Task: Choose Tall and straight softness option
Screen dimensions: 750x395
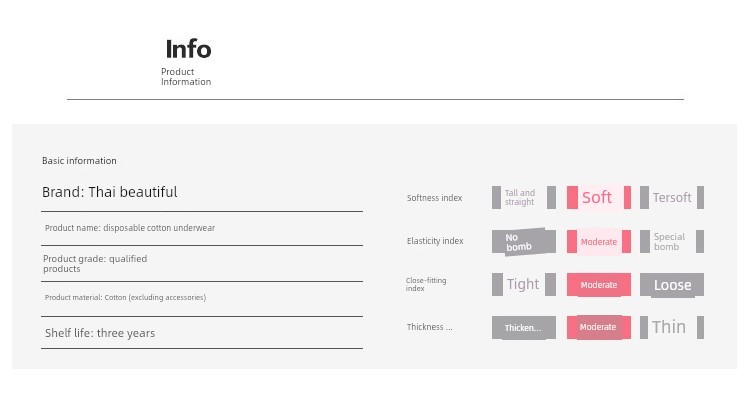Action: coord(524,198)
